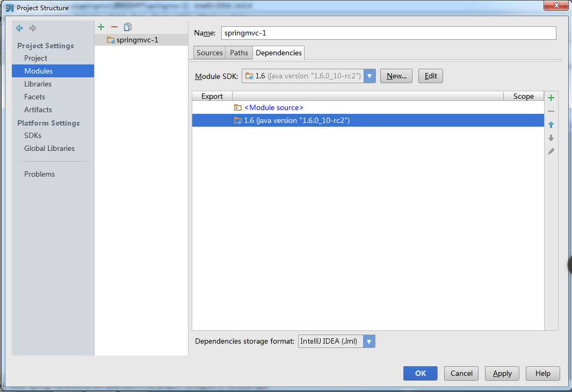
Task: Switch to the Paths tab
Action: tap(239, 53)
